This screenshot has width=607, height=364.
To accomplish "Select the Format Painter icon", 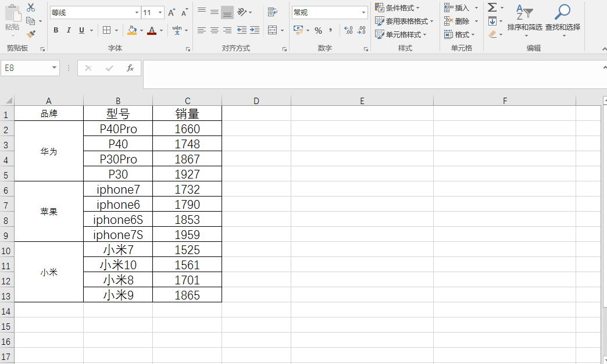I will [x=31, y=33].
